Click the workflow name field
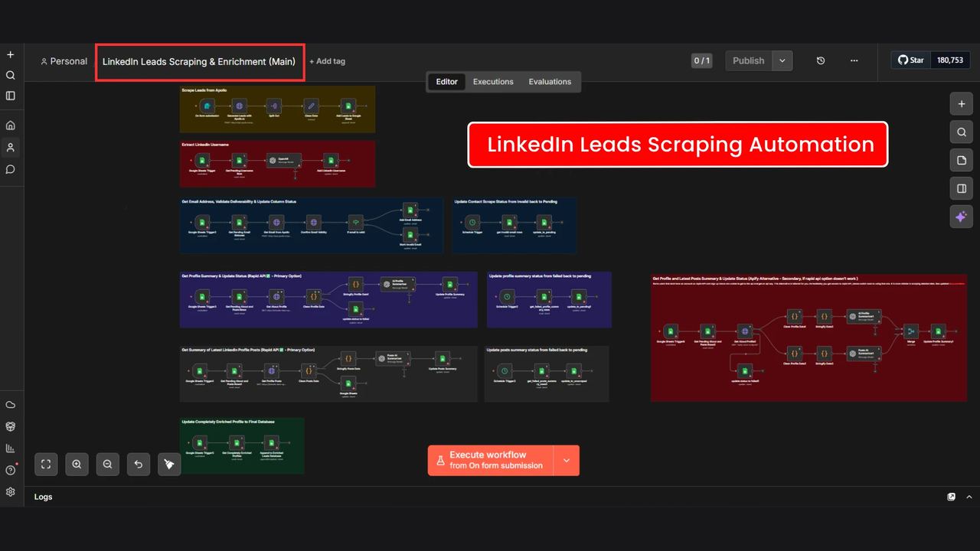Image resolution: width=980 pixels, height=551 pixels. pyautogui.click(x=199, y=61)
